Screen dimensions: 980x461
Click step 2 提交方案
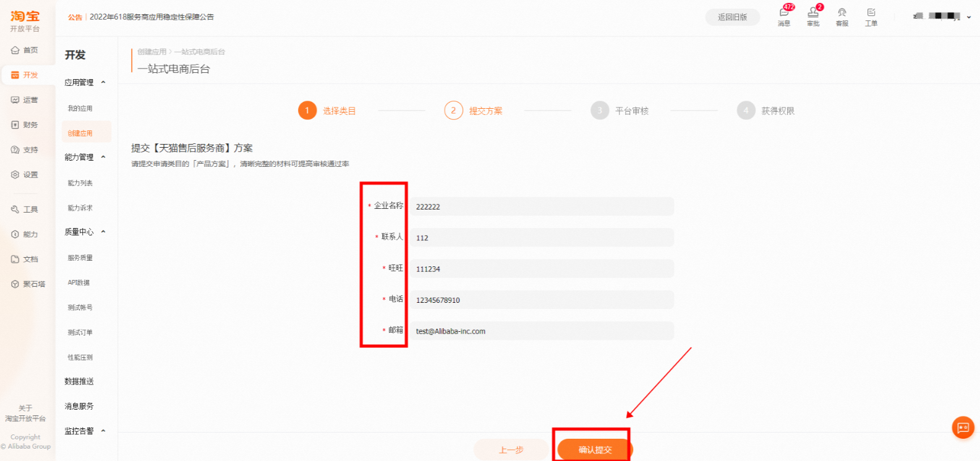coord(474,111)
